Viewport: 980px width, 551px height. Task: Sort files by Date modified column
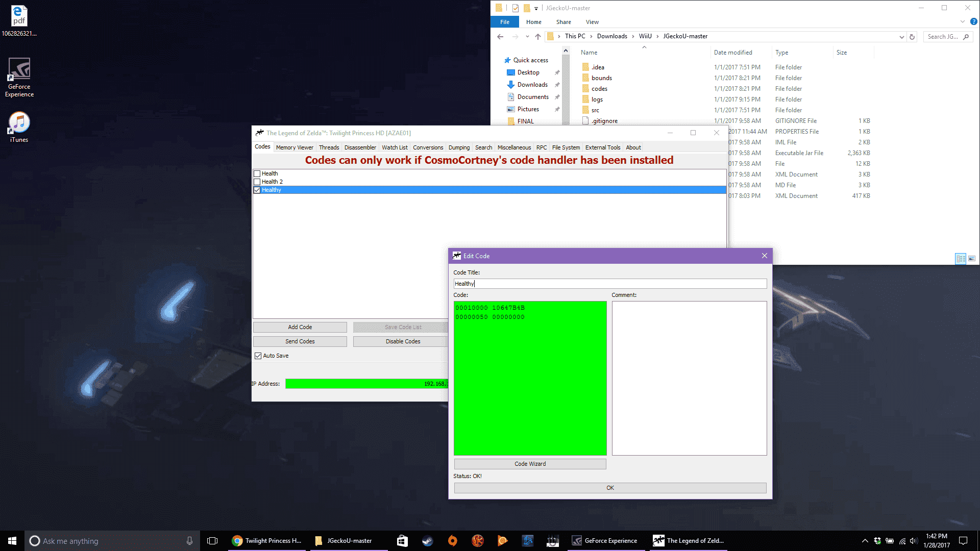coord(733,53)
